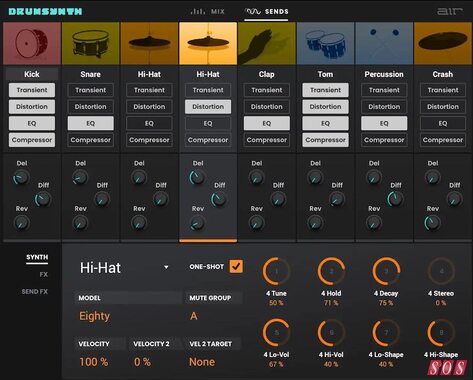Image resolution: width=473 pixels, height=380 pixels.
Task: Toggle Tom Compressor effect
Action: click(x=325, y=140)
